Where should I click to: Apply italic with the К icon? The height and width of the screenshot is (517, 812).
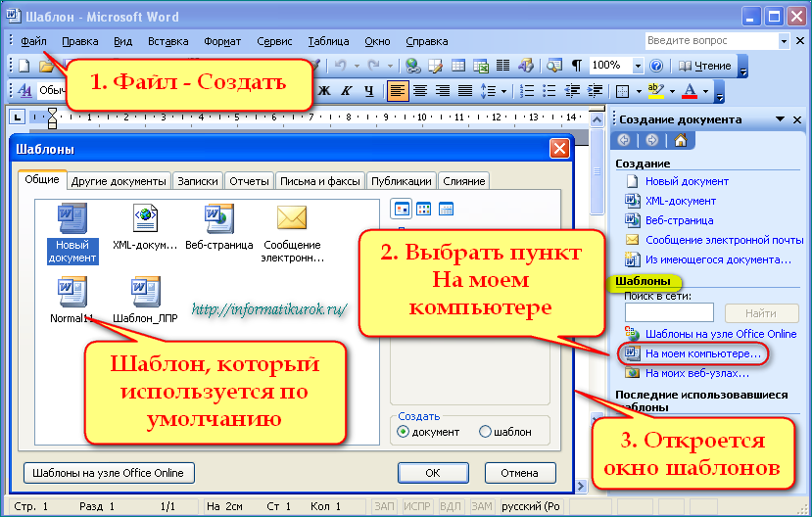click(x=346, y=91)
